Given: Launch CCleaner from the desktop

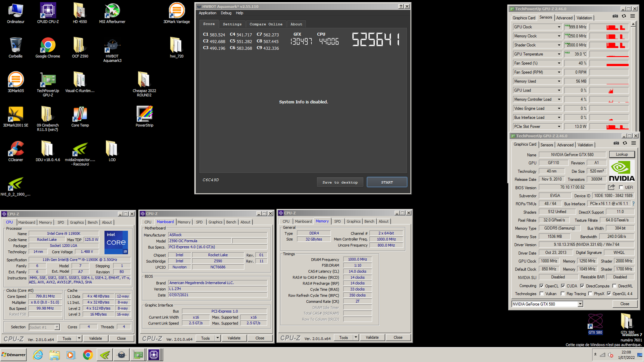Looking at the screenshot, I should [16, 151].
